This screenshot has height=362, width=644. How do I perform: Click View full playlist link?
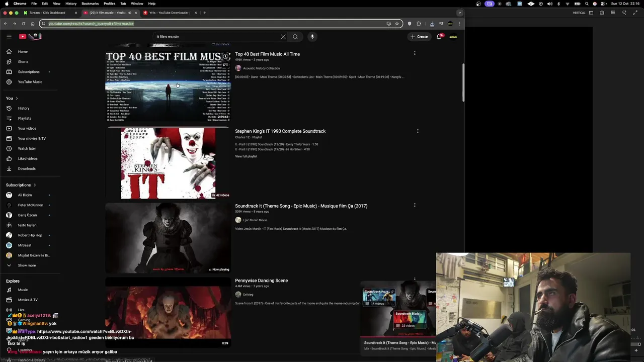(x=246, y=156)
